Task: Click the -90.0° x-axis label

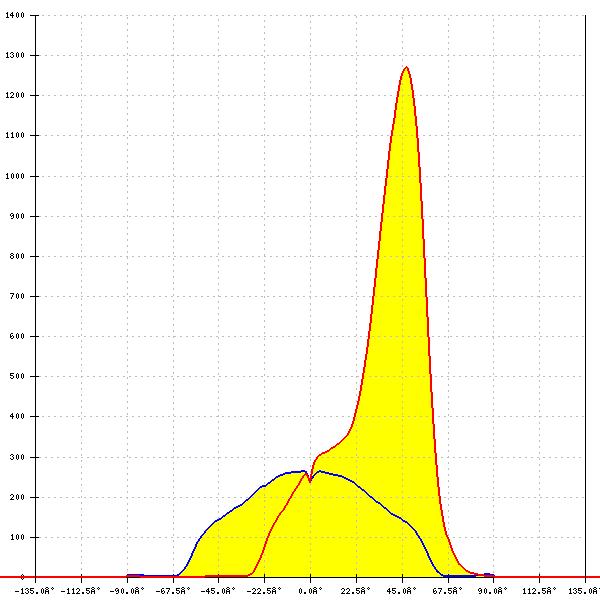Action: click(127, 591)
